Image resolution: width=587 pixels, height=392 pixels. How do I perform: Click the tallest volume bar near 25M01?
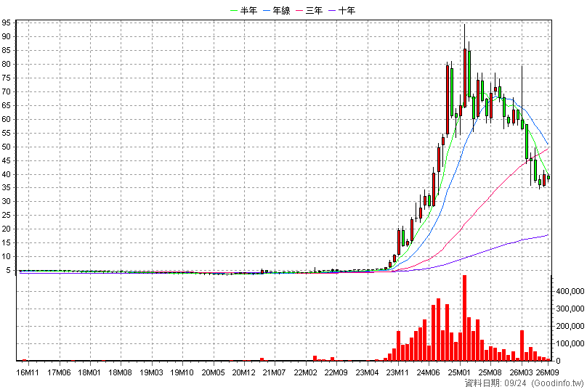[464, 318]
